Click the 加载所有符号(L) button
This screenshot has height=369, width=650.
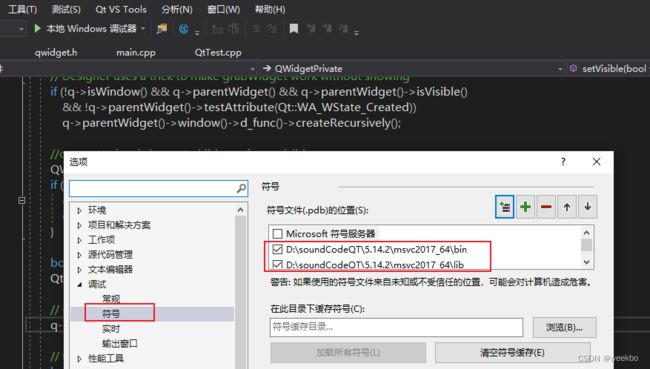coord(348,353)
